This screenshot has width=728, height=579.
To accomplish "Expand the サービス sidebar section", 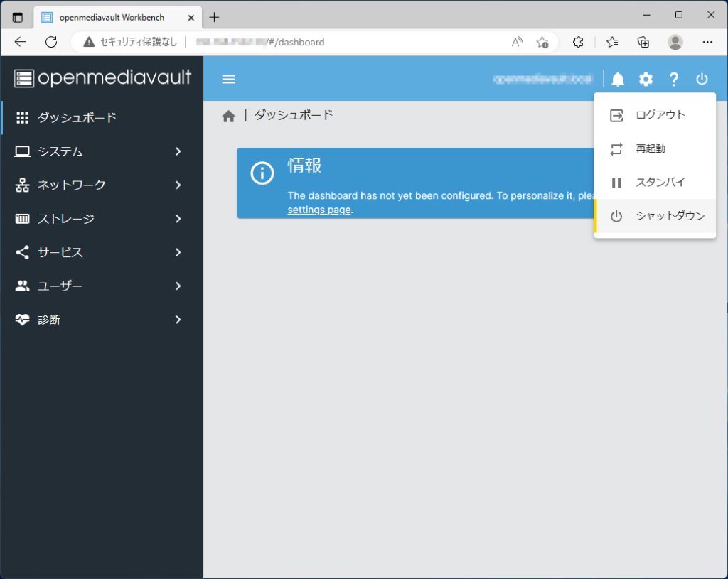I will click(100, 252).
